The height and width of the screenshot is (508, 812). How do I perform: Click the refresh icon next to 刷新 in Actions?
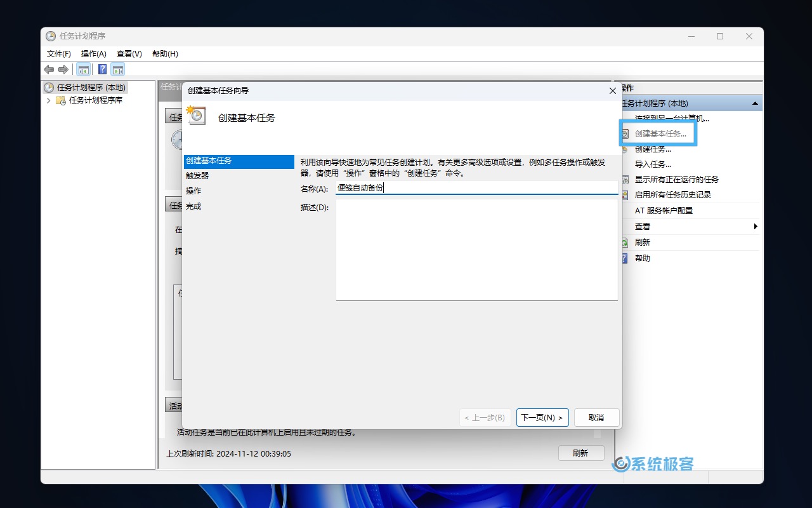pyautogui.click(x=624, y=242)
